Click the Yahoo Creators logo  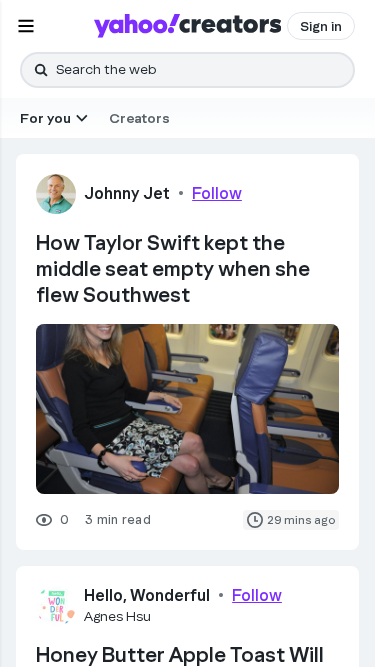[x=188, y=26]
